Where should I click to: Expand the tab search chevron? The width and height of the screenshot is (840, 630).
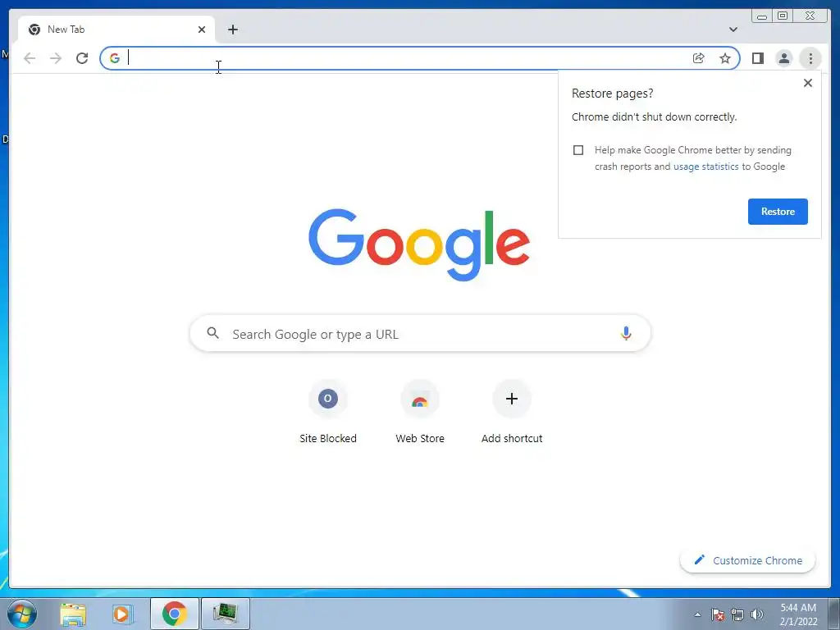point(733,30)
